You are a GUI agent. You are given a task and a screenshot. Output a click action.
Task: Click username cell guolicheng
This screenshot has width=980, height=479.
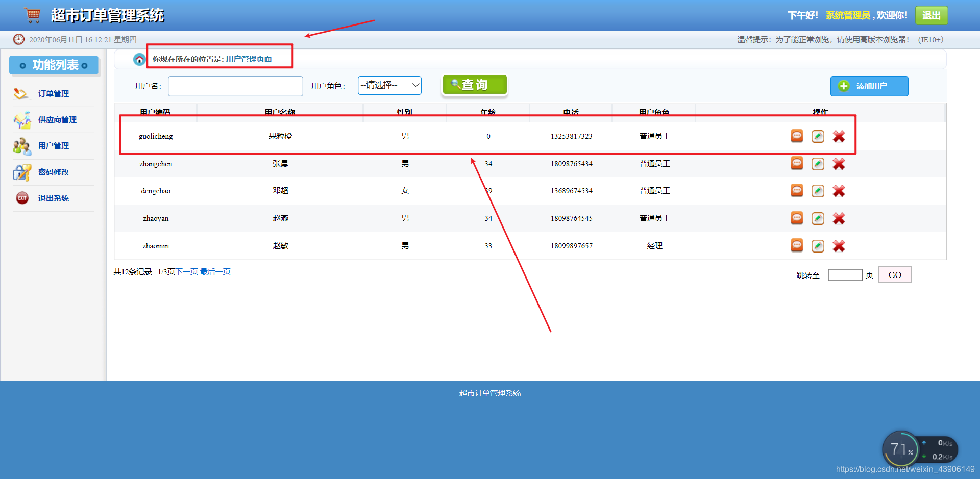pos(156,136)
